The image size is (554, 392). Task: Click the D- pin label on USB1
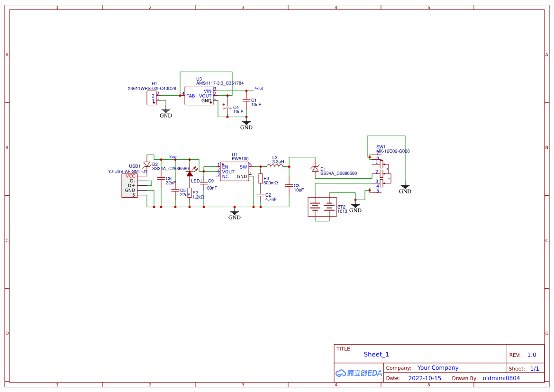coord(133,181)
